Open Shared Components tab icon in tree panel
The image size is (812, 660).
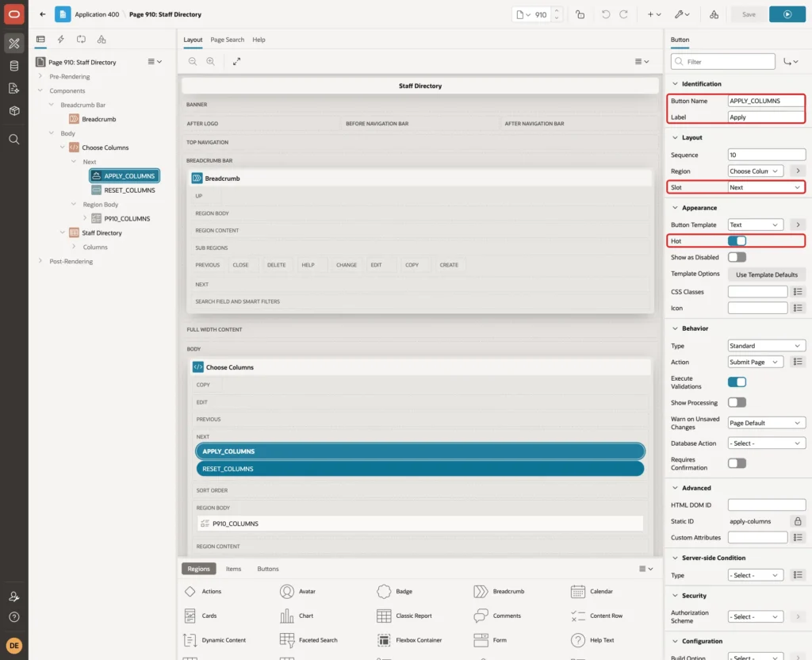coord(101,40)
